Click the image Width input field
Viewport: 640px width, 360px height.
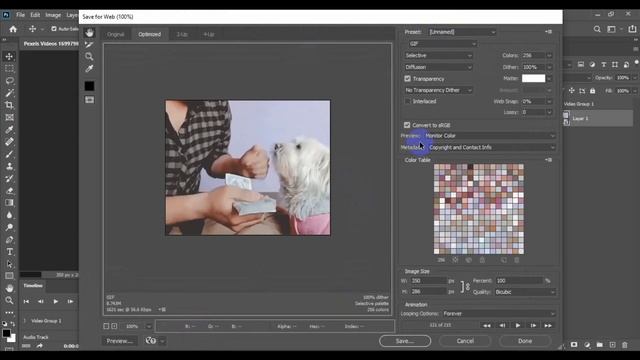click(428, 281)
